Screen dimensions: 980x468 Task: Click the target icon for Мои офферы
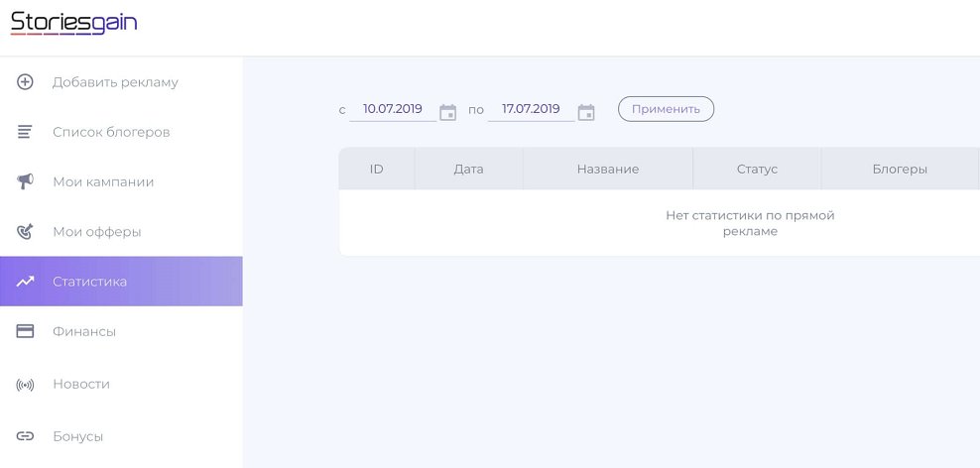pyautogui.click(x=26, y=232)
